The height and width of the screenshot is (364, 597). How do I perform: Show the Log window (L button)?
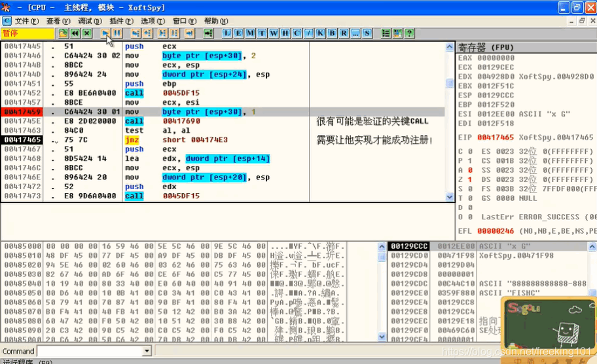coord(227,33)
